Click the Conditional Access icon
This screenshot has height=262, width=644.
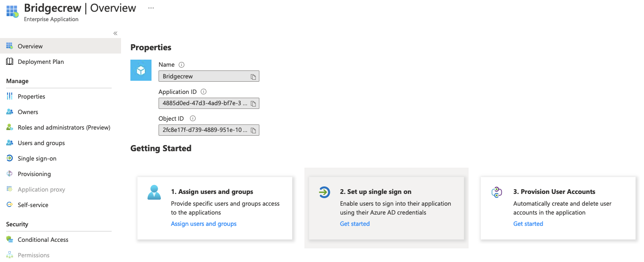[x=9, y=239]
